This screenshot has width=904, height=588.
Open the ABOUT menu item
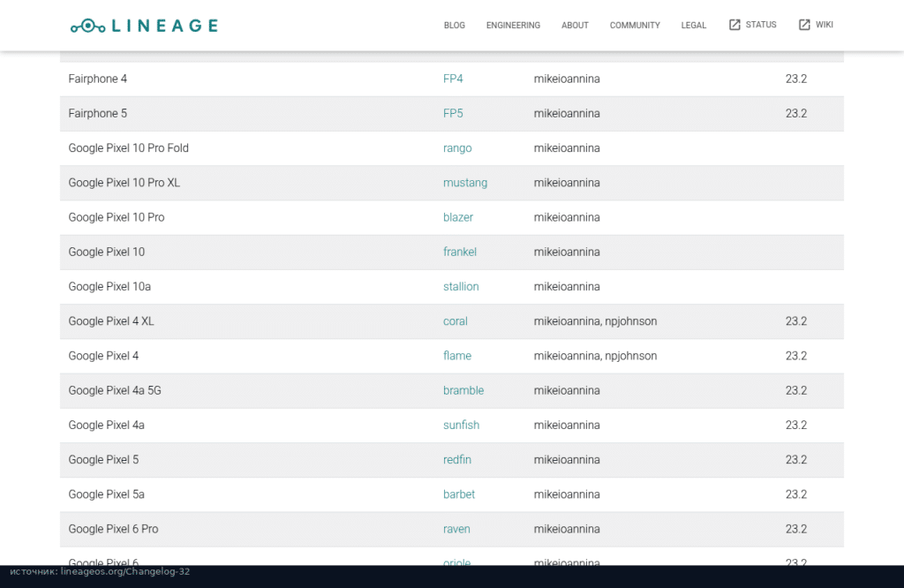[x=575, y=26]
